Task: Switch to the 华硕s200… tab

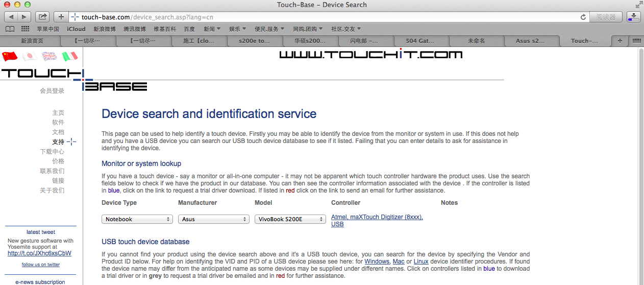Action: pos(310,41)
